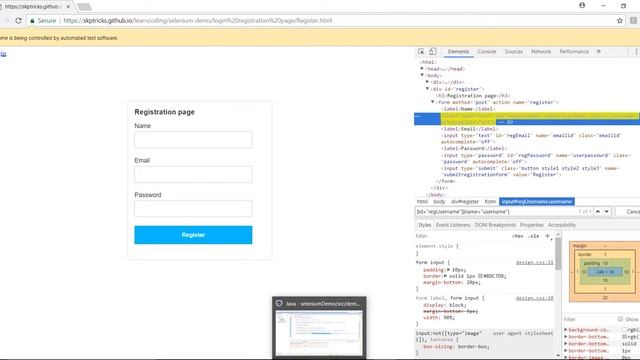The image size is (640, 360).
Task: Toggle :hov element state button
Action: click(x=518, y=236)
